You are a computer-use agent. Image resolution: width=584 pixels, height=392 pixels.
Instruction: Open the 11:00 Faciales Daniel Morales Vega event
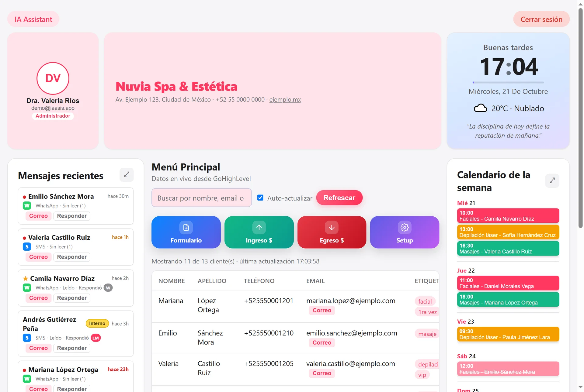[x=508, y=283]
